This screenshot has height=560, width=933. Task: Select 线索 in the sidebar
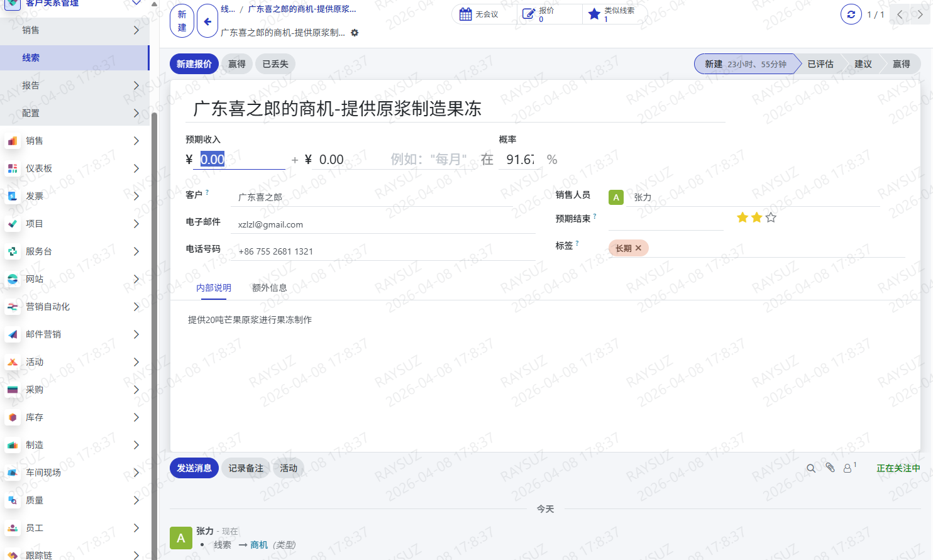click(74, 58)
